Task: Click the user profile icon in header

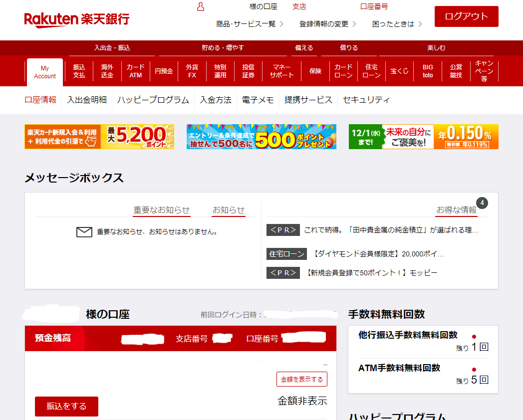Action: coord(201,6)
